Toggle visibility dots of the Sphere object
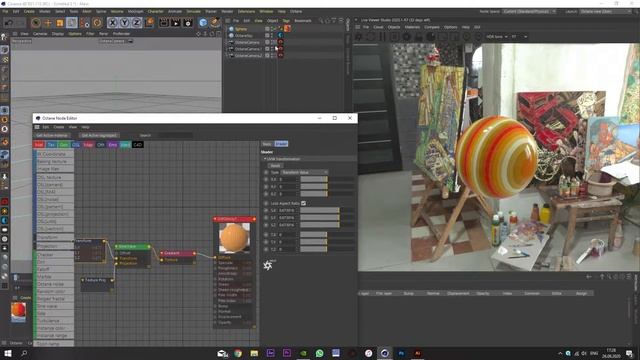 coord(272,29)
